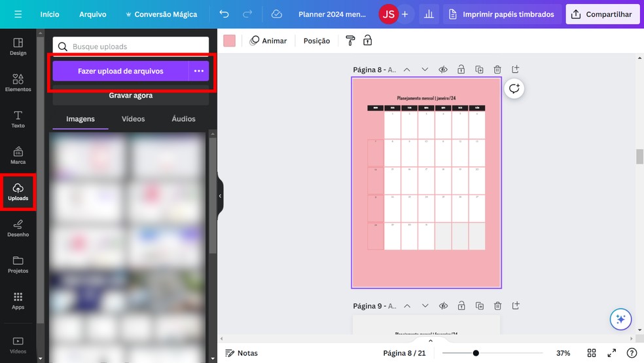Open the pink background color swatch
The height and width of the screenshot is (363, 644).
tap(229, 40)
